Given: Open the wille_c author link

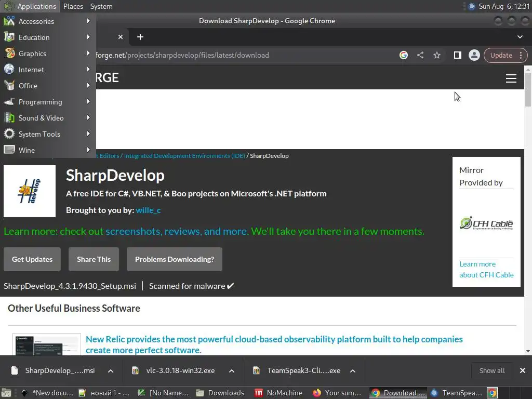Looking at the screenshot, I should pyautogui.click(x=148, y=210).
